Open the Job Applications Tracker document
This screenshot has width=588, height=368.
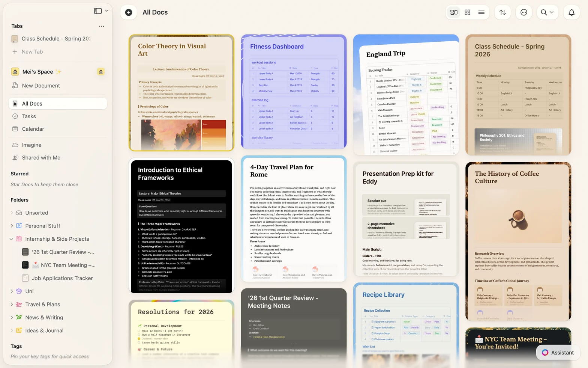(62, 278)
